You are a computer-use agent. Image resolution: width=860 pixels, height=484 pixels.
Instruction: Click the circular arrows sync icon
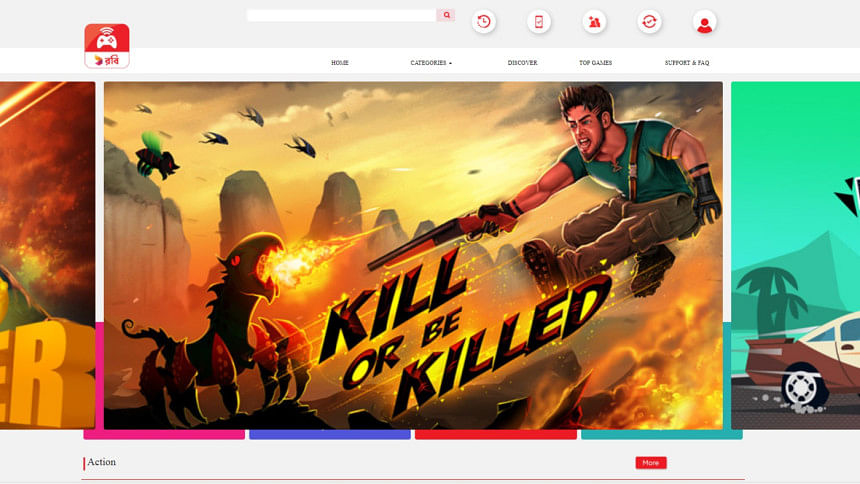click(650, 22)
